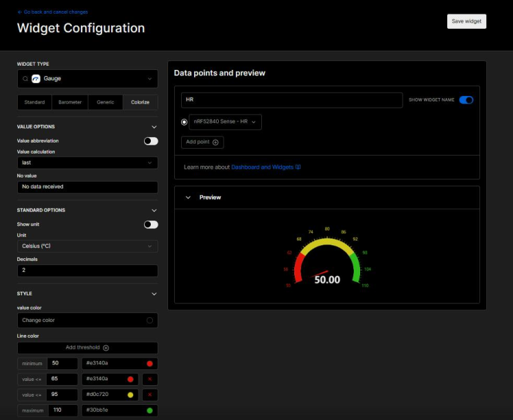Switch to the Barometer gauge tab
Image resolution: width=513 pixels, height=420 pixels.
[x=69, y=102]
